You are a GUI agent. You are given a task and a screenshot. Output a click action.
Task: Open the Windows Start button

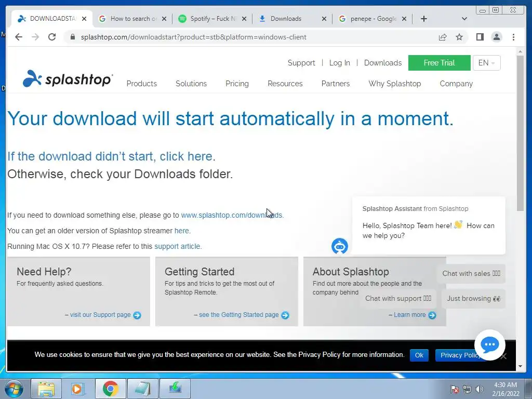[14, 389]
